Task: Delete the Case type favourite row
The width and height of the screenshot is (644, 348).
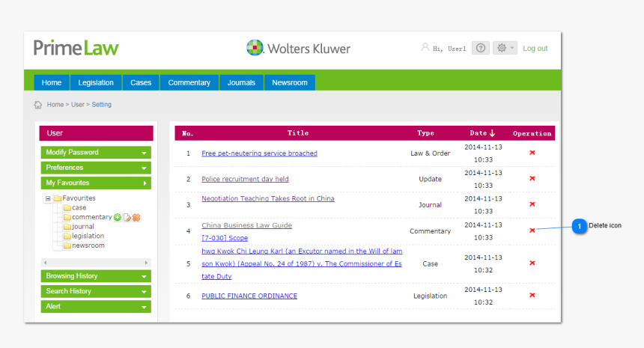Action: click(x=532, y=263)
